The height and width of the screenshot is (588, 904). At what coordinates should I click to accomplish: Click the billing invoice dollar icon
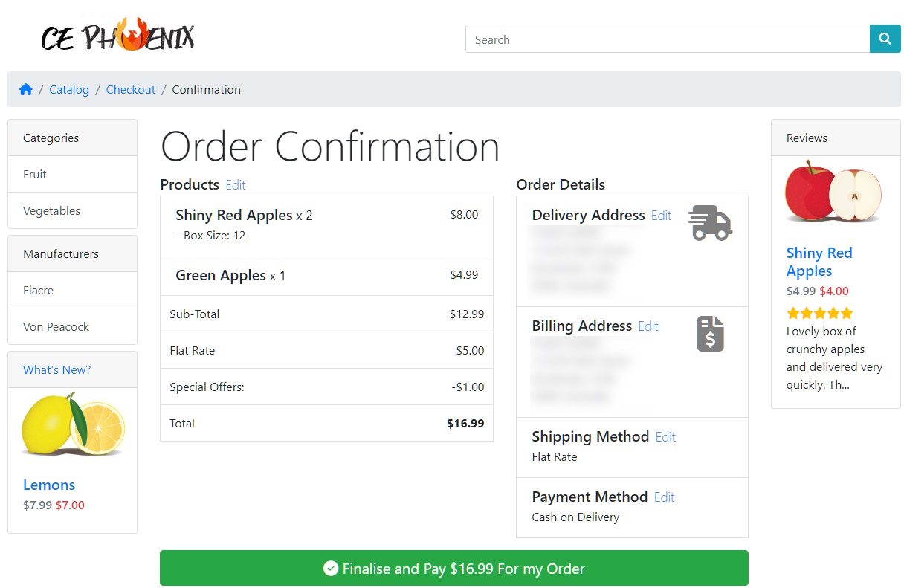pos(711,334)
